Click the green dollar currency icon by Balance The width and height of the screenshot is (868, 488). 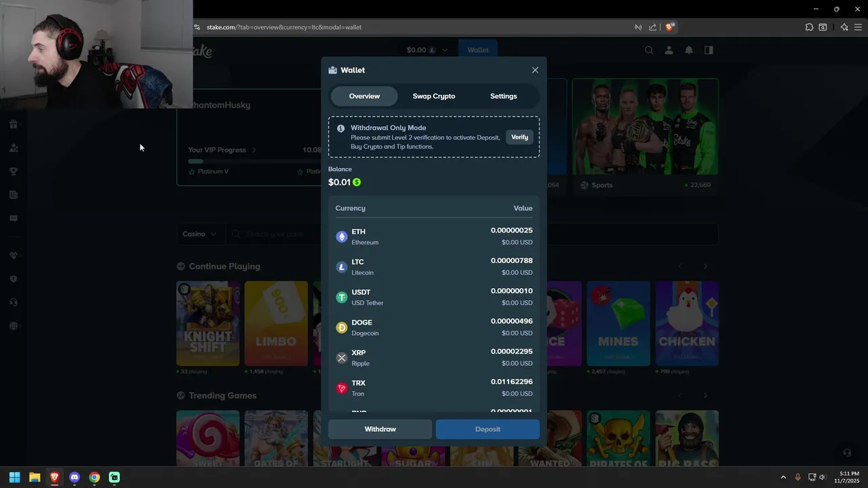point(357,182)
